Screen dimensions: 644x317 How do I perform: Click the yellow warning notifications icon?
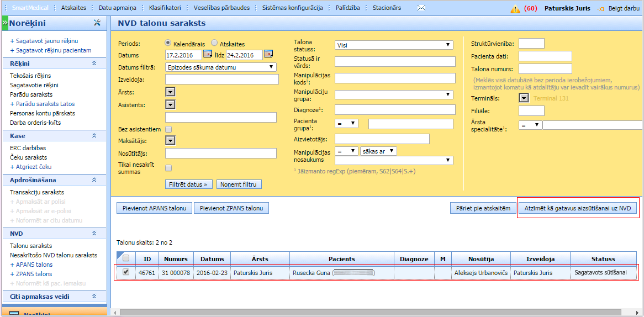[515, 9]
